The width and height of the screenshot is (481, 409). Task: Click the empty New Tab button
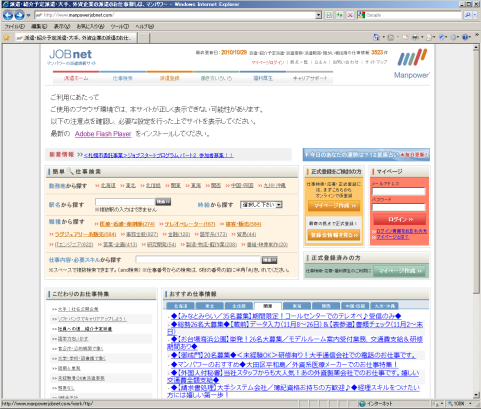(144, 38)
